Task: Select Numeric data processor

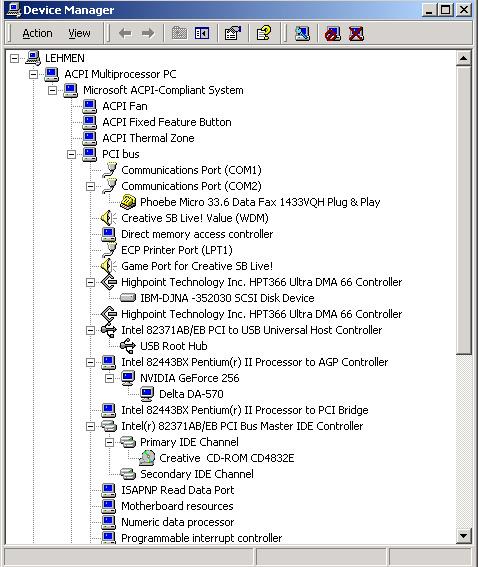Action: tap(178, 522)
